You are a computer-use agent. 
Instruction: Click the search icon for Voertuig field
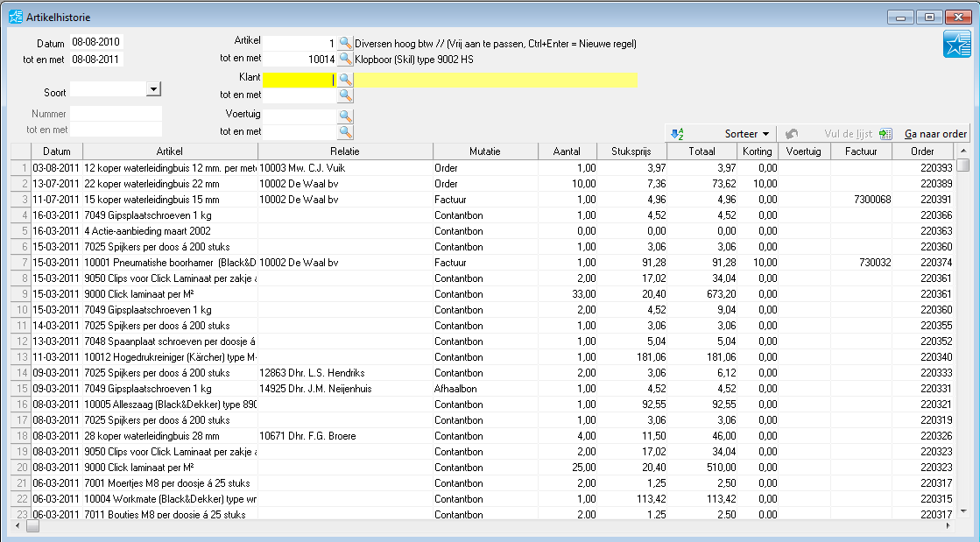click(346, 116)
